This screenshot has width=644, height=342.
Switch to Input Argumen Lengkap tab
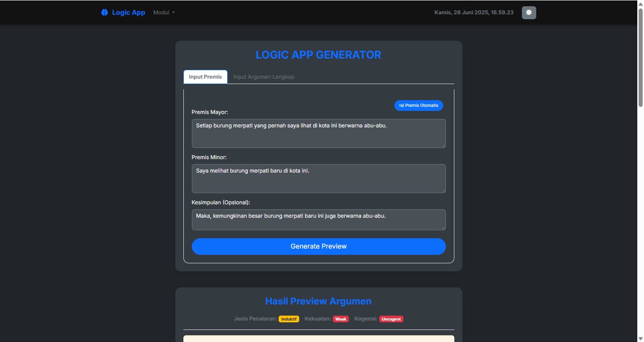(x=264, y=77)
